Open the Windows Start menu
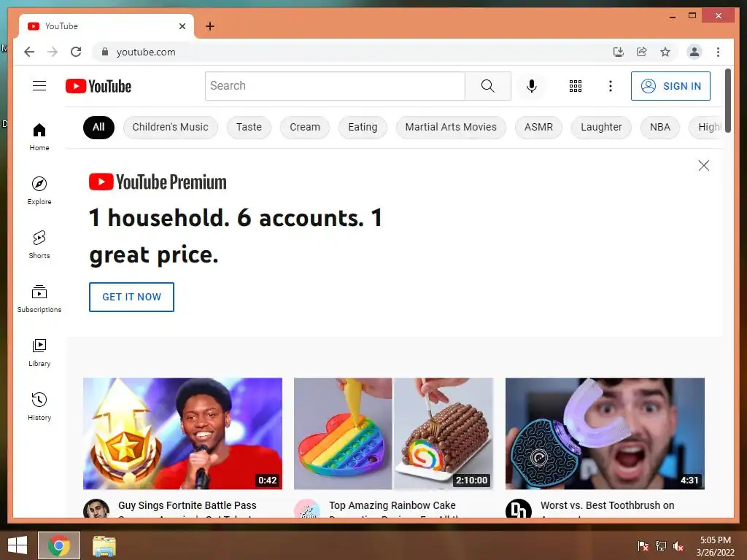Viewport: 747px width, 560px height. (x=18, y=545)
